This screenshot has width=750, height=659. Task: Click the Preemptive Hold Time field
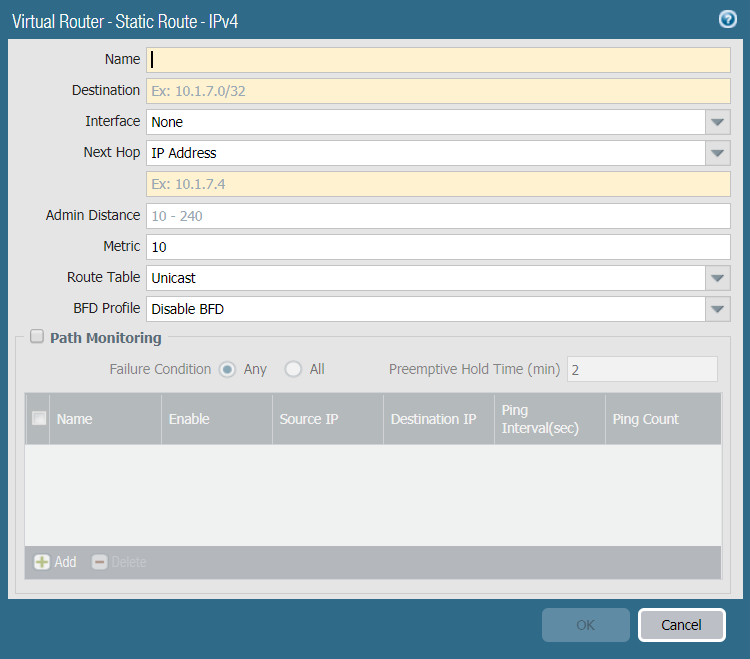(642, 369)
